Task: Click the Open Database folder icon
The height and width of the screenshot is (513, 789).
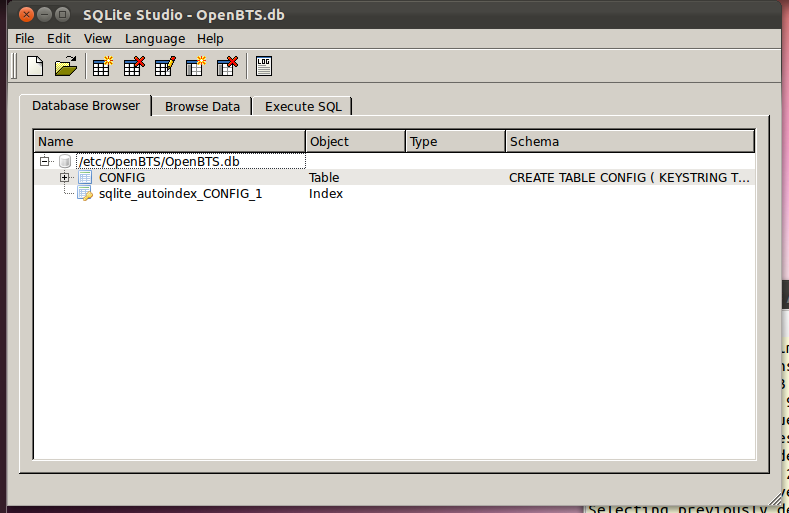Action: (66, 67)
